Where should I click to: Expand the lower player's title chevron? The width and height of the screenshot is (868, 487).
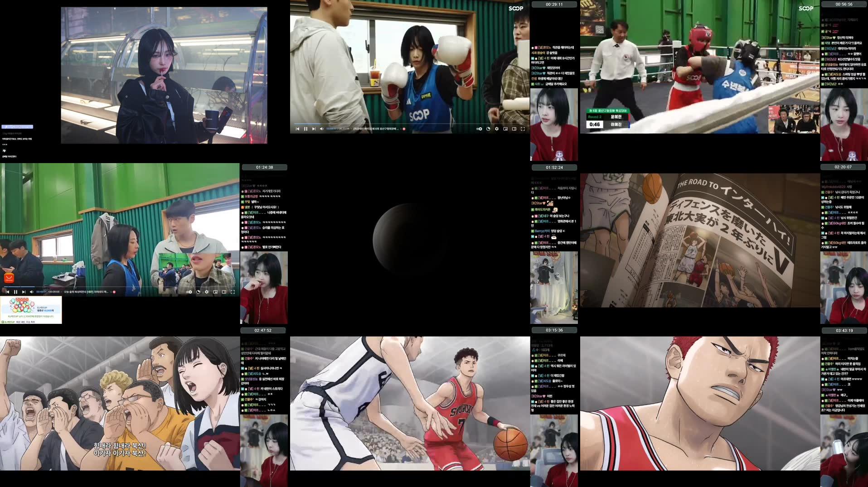coord(111,292)
